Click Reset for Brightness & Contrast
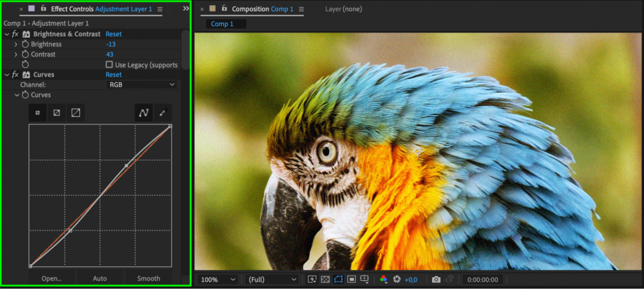This screenshot has height=289, width=644. (x=114, y=34)
